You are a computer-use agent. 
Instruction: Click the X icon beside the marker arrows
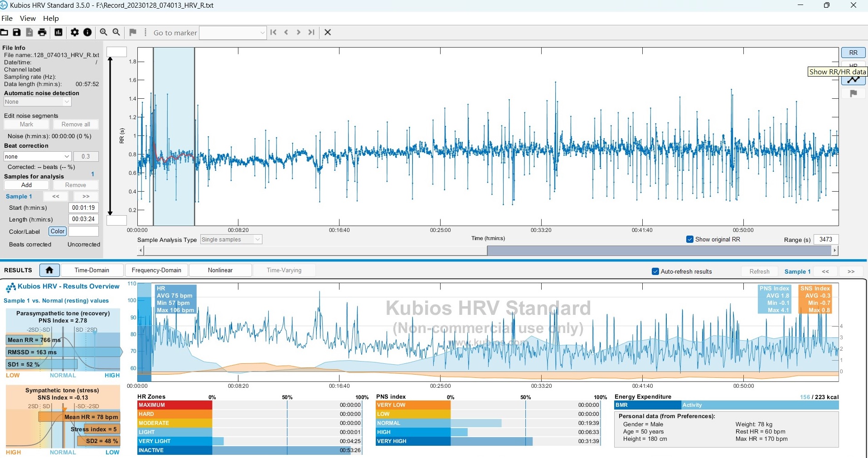tap(328, 32)
